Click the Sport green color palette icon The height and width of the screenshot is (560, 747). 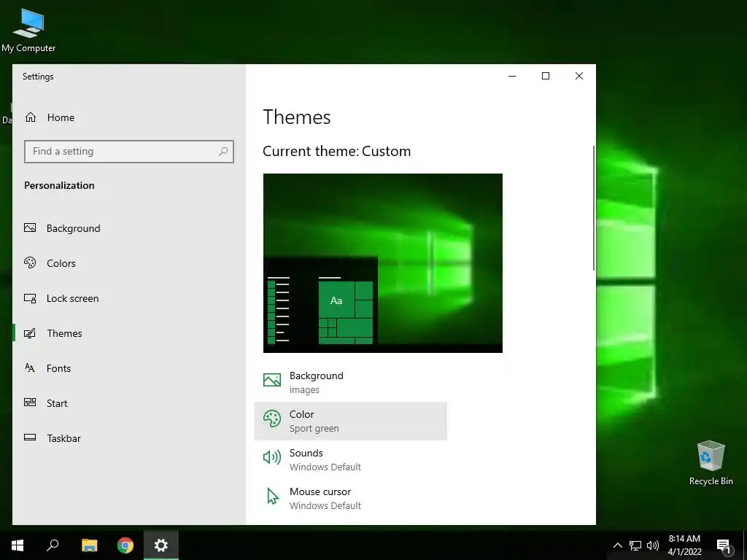[272, 419]
